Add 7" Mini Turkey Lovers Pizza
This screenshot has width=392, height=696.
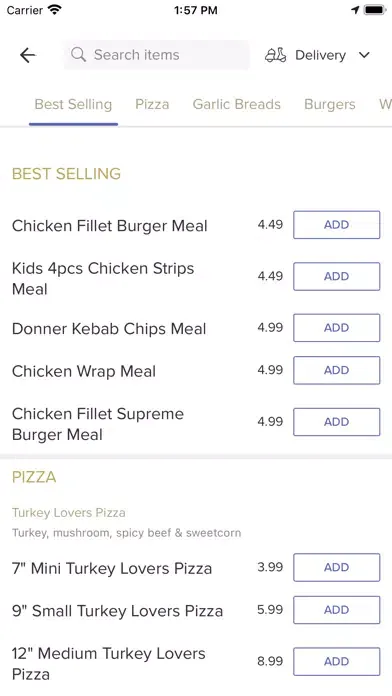[x=337, y=567]
